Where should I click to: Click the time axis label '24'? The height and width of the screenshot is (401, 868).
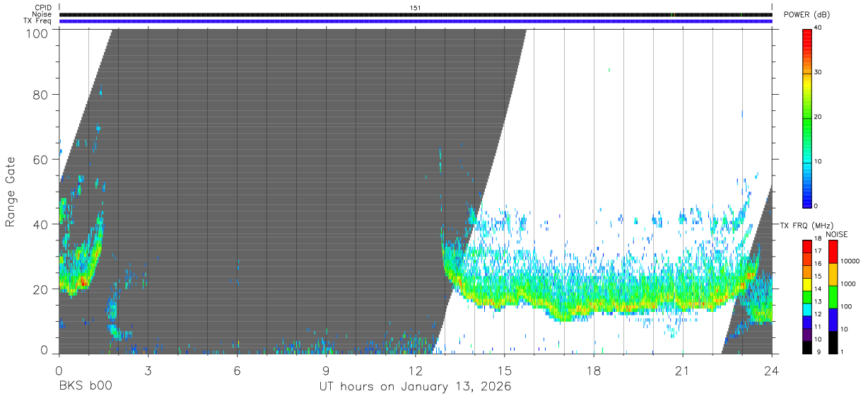pos(771,371)
